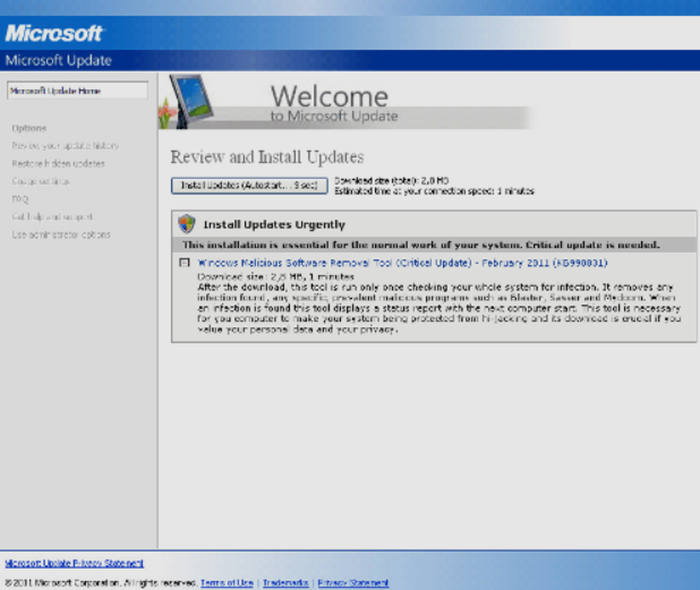The image size is (700, 590).
Task: Open the FAQ option
Action: pos(20,199)
